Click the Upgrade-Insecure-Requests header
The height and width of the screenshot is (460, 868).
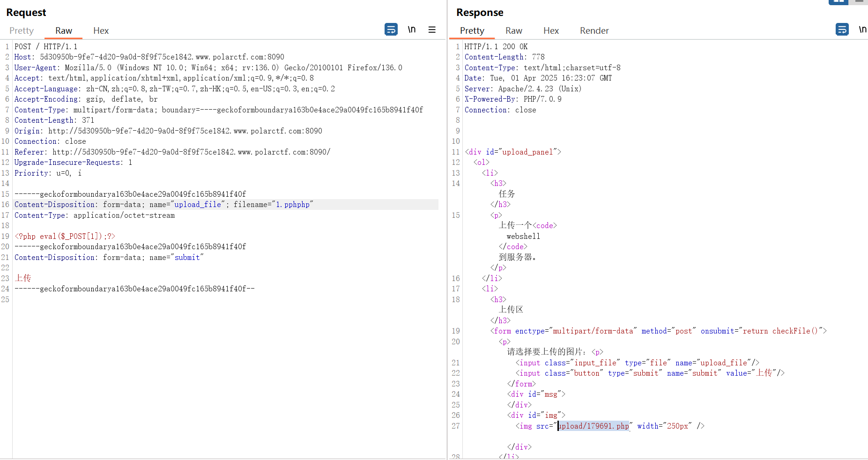(x=74, y=163)
